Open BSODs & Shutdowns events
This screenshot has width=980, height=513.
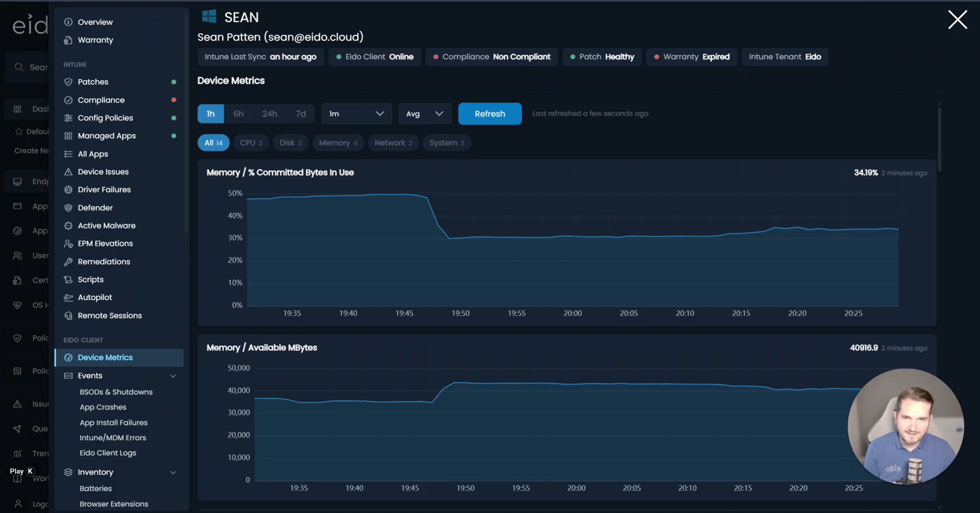click(116, 392)
